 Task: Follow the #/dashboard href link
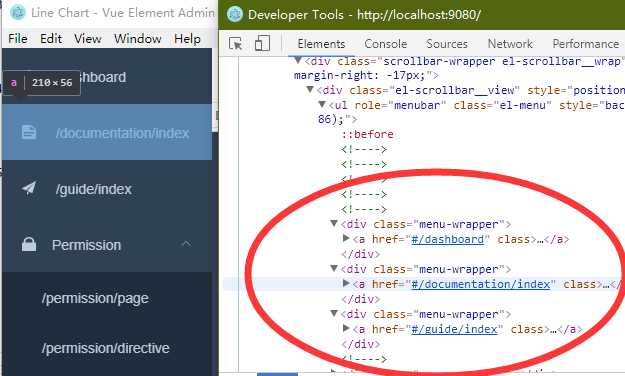[447, 239]
